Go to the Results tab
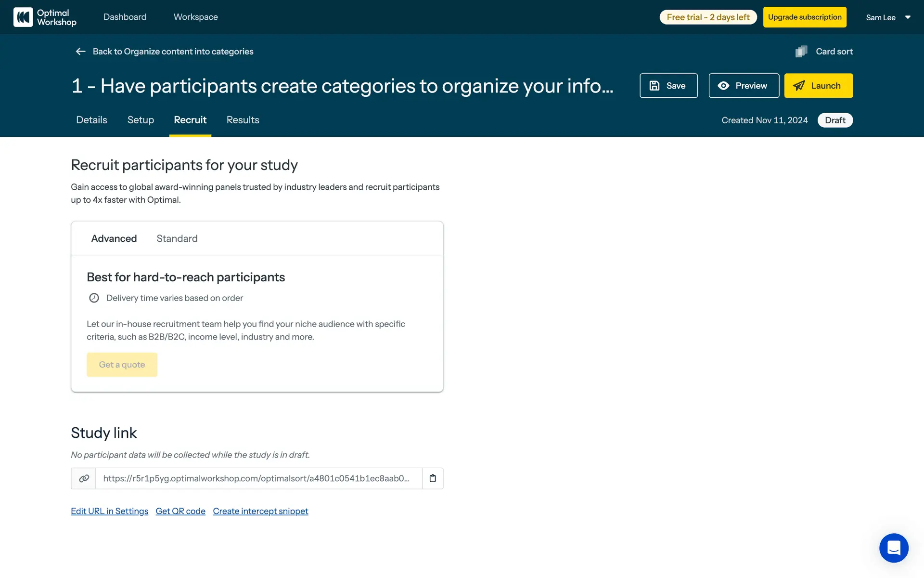924x578 pixels. pos(243,120)
